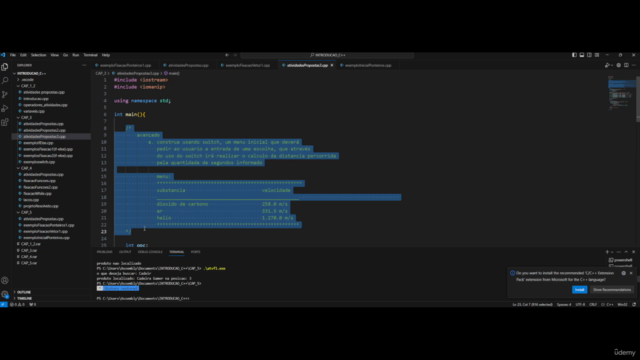This screenshot has width=640, height=360.
Task: Open Run and Debug view
Action: tap(5, 108)
